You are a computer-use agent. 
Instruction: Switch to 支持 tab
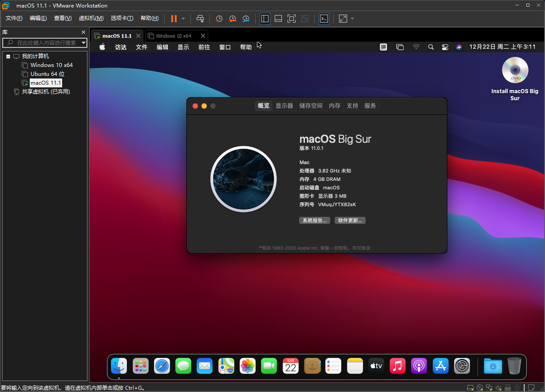click(352, 106)
